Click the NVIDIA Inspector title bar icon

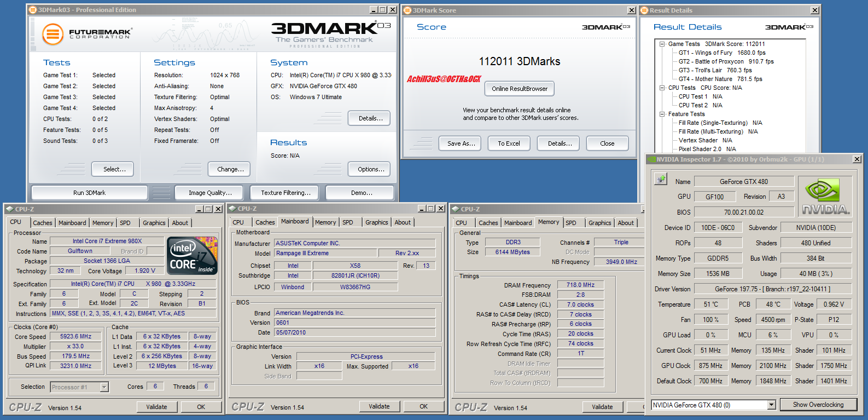651,159
